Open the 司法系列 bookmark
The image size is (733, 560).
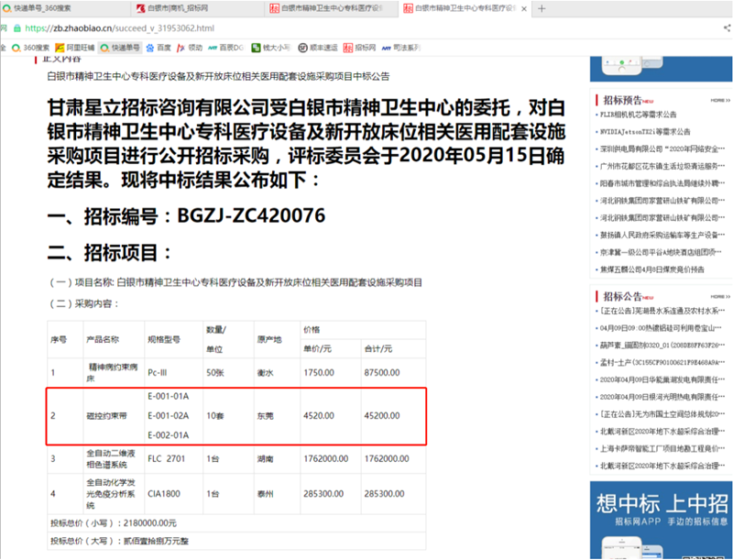coord(405,47)
